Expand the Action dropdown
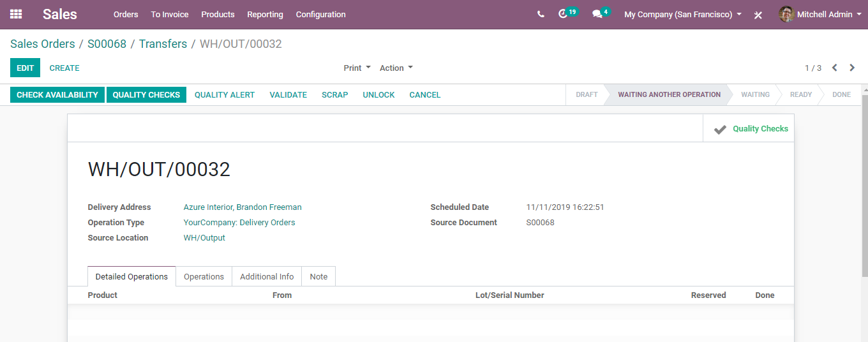 click(x=396, y=68)
